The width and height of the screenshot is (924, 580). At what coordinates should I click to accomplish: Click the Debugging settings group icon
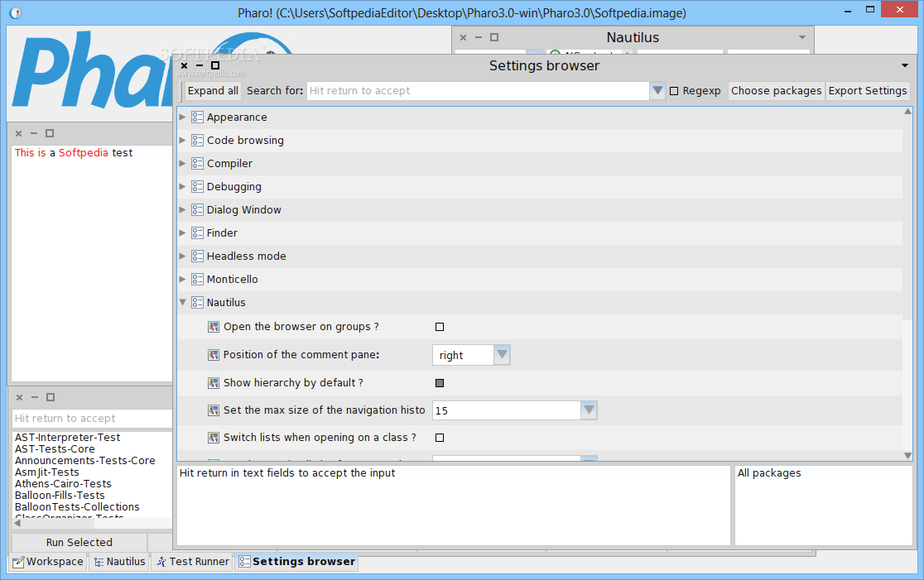coord(197,187)
